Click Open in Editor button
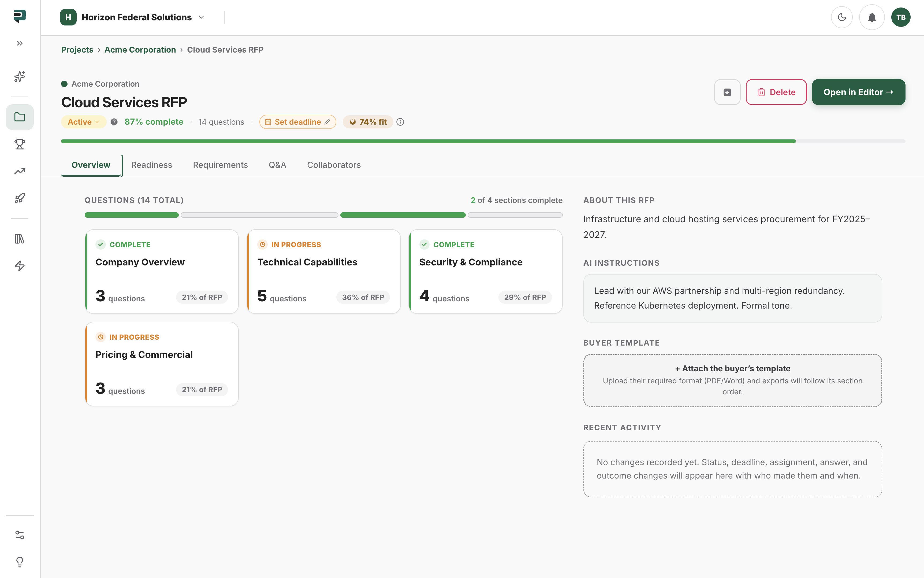Image resolution: width=924 pixels, height=578 pixels. point(858,92)
